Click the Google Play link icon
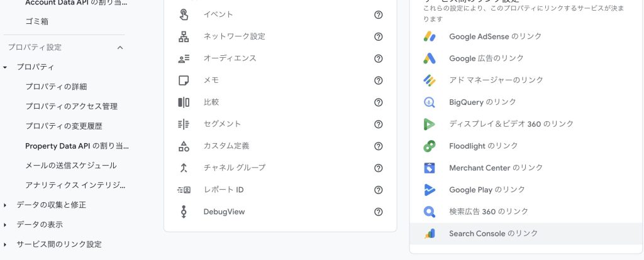Screen dimensions: 644x260 click(x=430, y=190)
